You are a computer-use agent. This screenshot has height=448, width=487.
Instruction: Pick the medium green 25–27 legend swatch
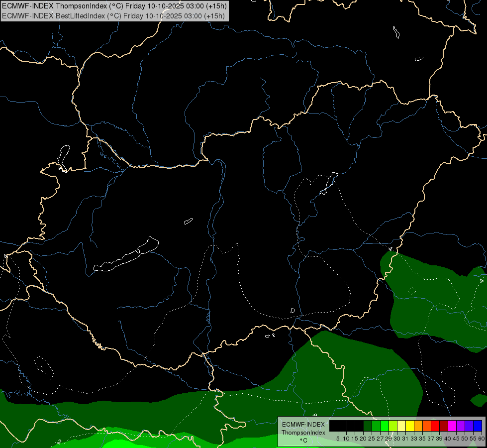tap(376, 426)
